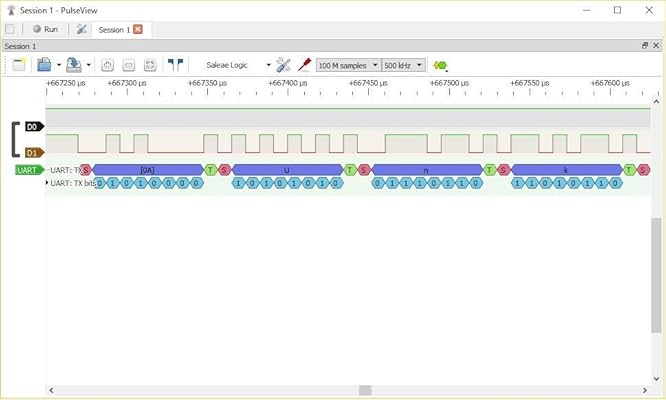This screenshot has height=400, width=666.
Task: Open the new session icon
Action: pyautogui.click(x=18, y=65)
